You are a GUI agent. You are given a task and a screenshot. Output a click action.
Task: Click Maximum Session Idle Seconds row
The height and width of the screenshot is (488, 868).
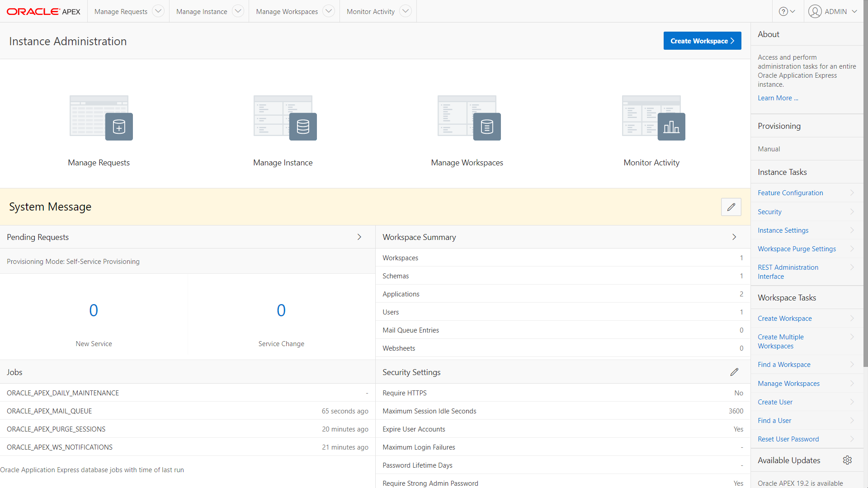click(563, 411)
